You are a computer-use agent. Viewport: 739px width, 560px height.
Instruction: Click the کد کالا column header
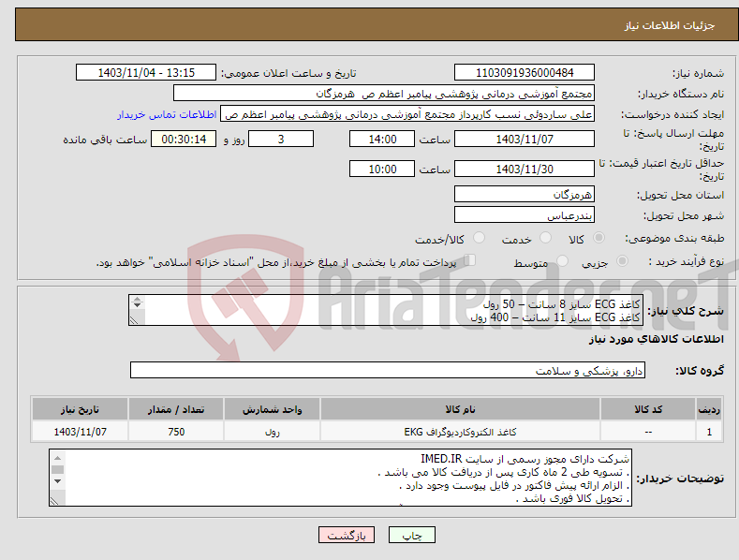(648, 409)
